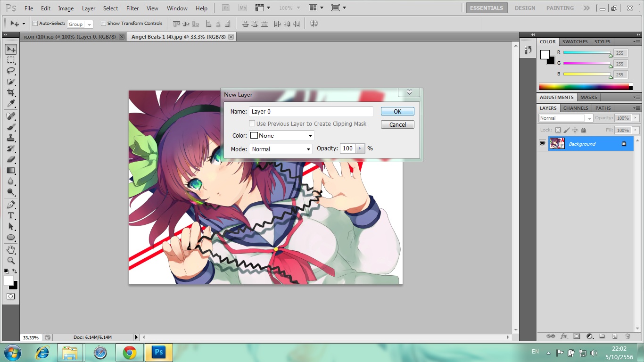Select the Hand tool

11,249
